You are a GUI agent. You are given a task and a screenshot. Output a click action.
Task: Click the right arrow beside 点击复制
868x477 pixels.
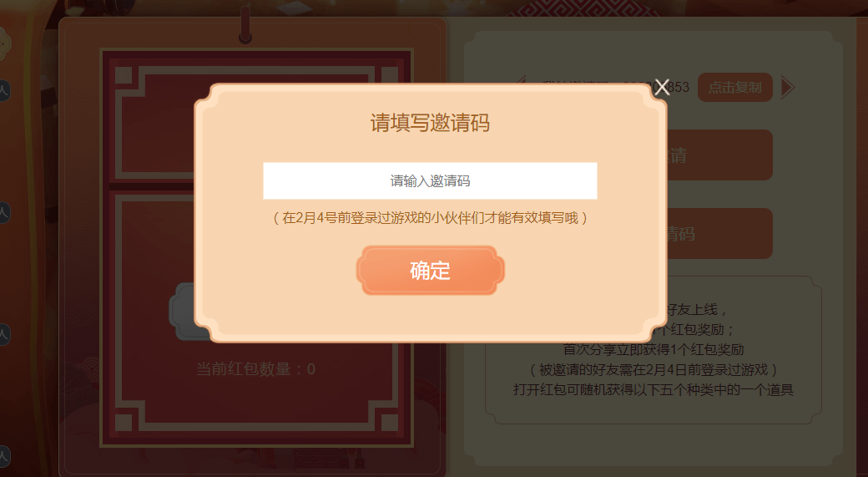[788, 87]
